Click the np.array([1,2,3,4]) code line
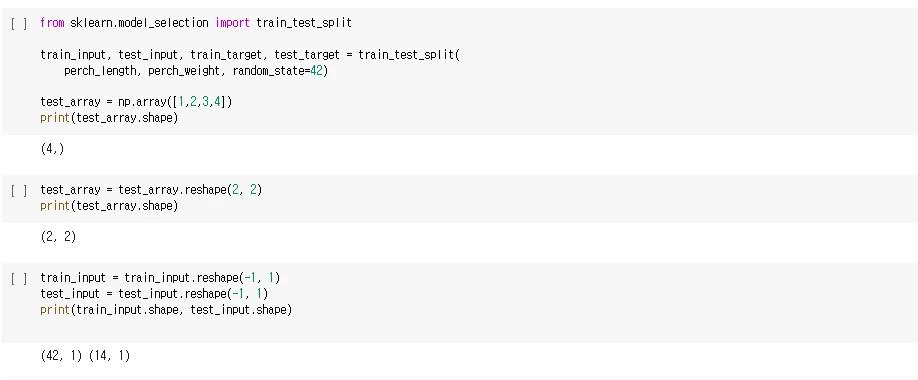This screenshot has width=918, height=380. tap(136, 102)
